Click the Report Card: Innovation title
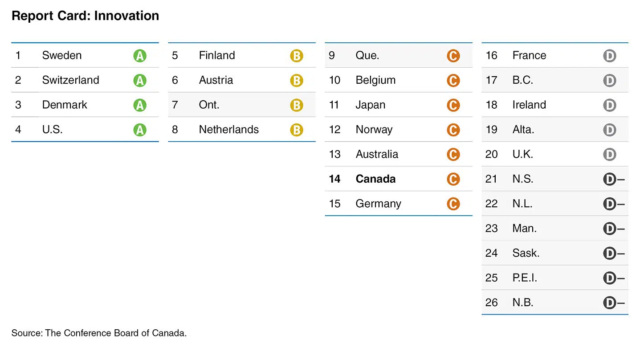 pos(85,16)
